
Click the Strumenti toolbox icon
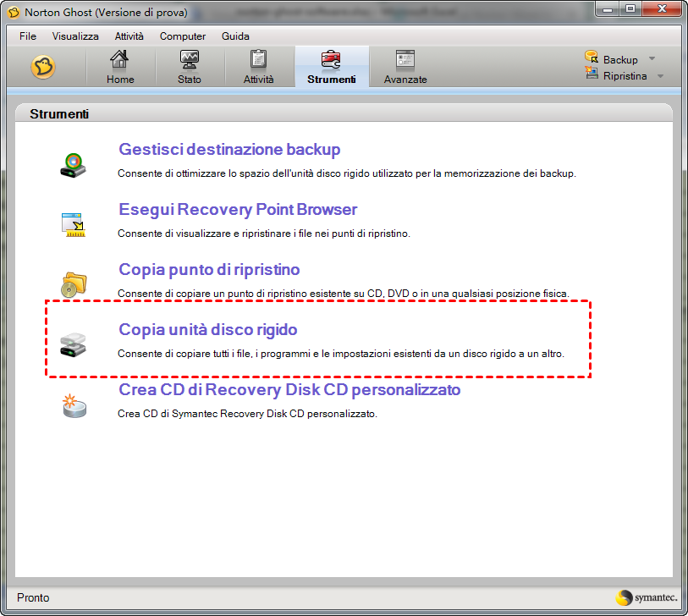point(331,60)
